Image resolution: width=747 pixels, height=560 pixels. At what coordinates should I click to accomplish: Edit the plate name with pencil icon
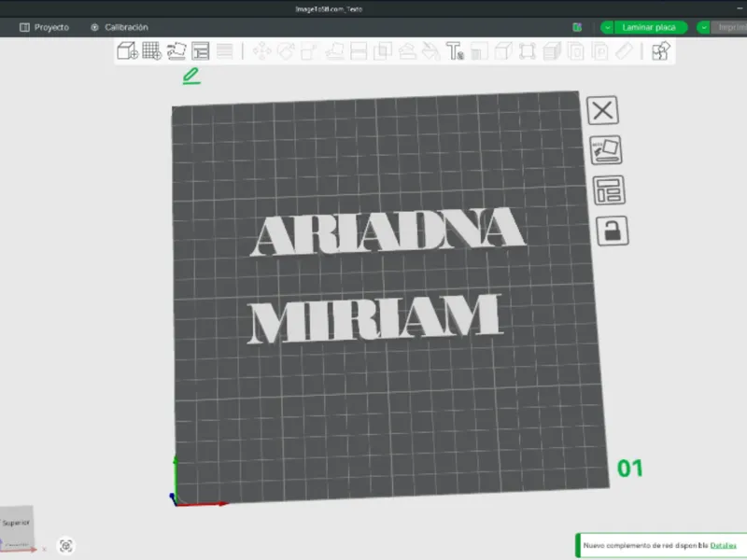point(191,76)
